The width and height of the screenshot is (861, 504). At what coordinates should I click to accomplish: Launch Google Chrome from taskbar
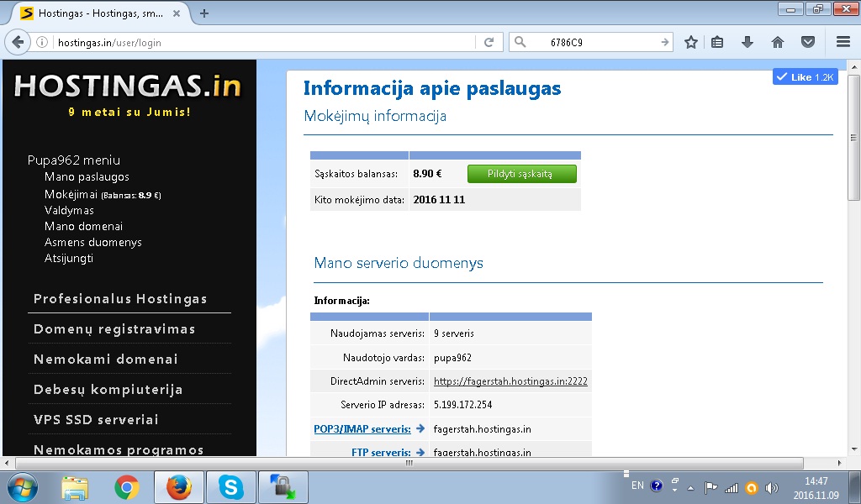127,487
